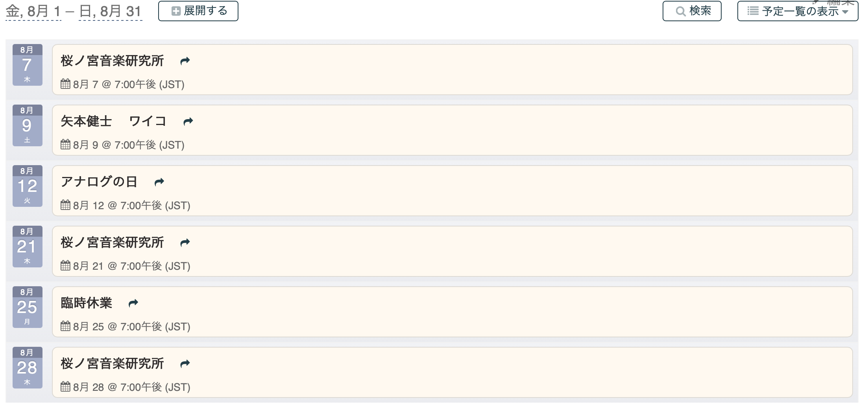The image size is (868, 405).
Task: Open the アナログの日 event title
Action: point(99,182)
